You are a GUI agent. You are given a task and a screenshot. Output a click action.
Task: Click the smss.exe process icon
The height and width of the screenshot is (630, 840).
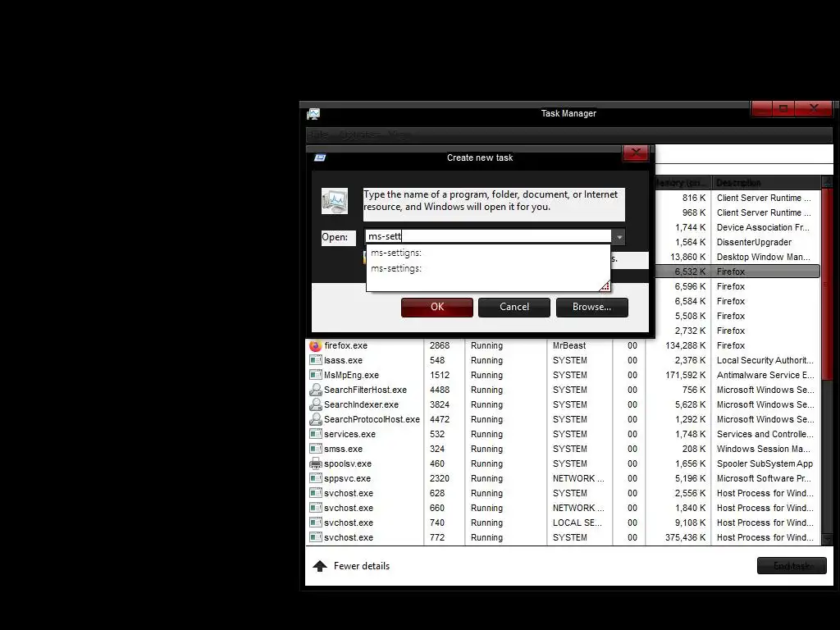click(316, 449)
